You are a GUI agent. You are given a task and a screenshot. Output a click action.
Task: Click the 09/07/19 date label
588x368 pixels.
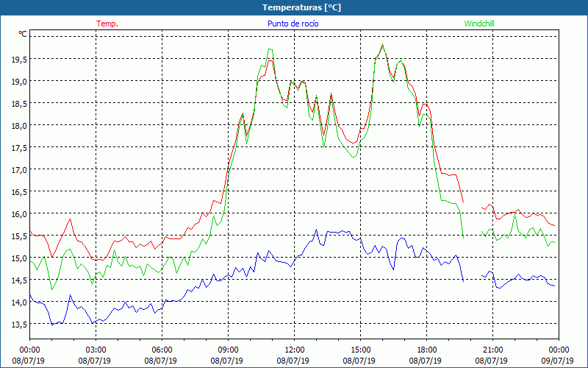(558, 361)
